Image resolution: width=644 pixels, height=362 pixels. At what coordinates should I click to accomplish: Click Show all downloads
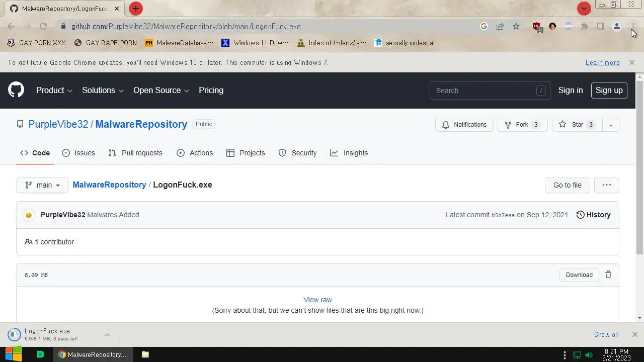tap(606, 334)
